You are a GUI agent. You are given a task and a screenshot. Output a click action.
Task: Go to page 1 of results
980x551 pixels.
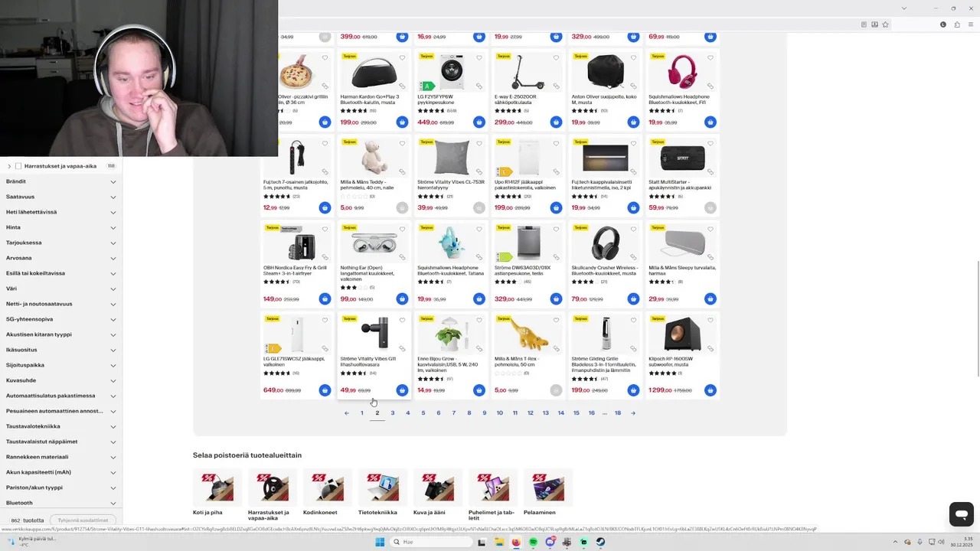click(x=362, y=413)
